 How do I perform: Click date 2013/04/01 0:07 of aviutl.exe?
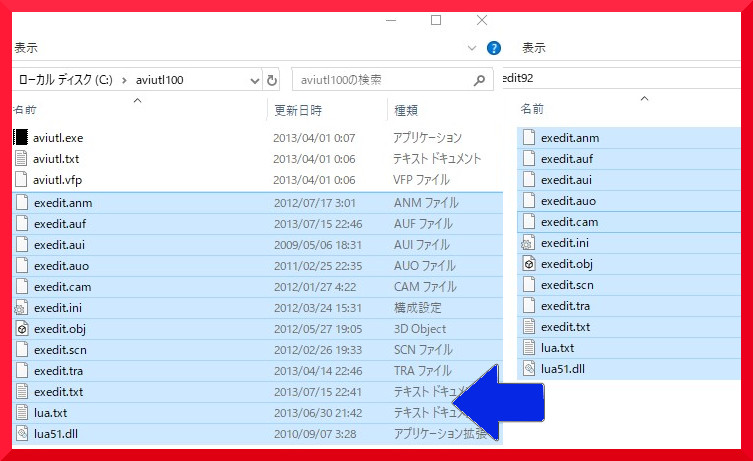point(314,138)
